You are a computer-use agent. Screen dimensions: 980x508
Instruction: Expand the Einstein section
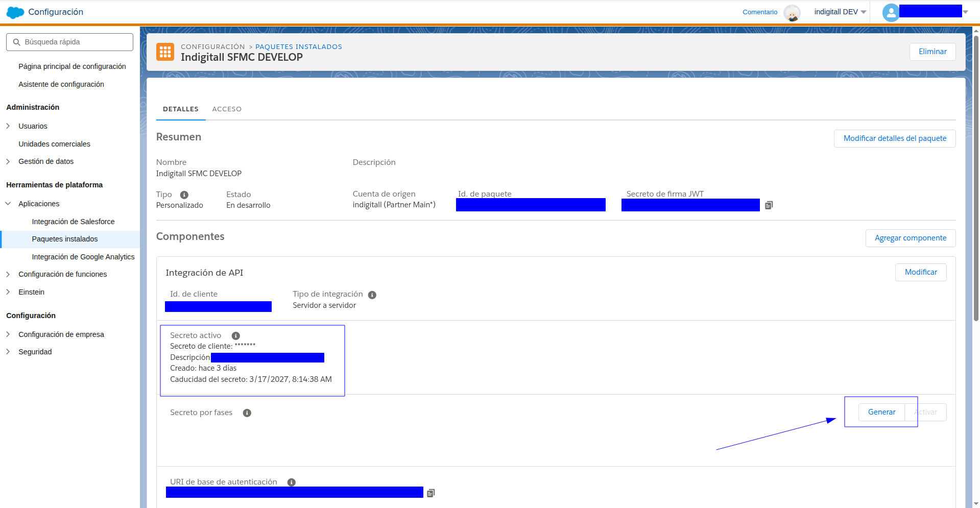tap(8, 292)
